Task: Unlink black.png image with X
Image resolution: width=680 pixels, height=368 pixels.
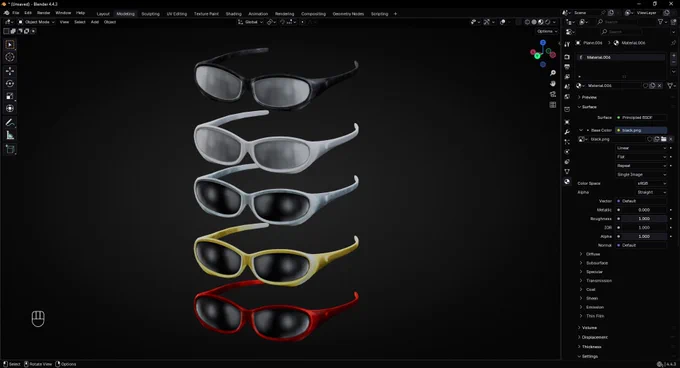Action: click(670, 139)
